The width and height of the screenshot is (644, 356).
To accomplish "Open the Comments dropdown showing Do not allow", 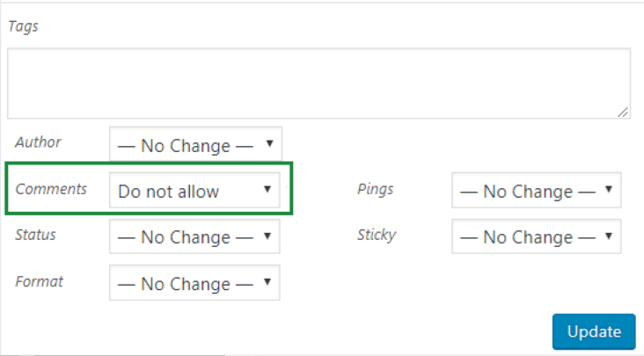I will pos(194,192).
